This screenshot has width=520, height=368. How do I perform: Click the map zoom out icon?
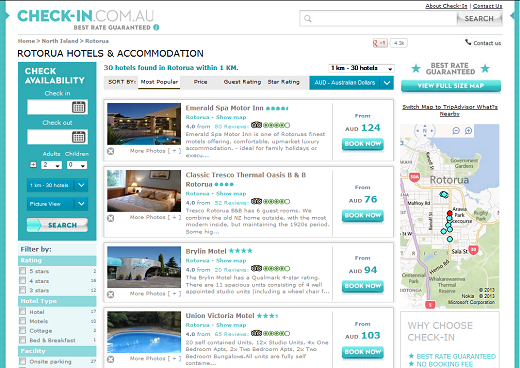(x=456, y=131)
